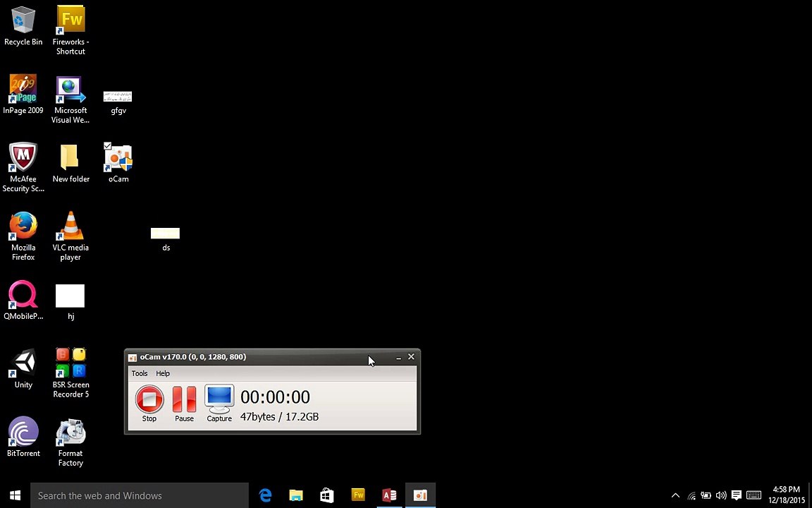Click the oCam title bar app icon
This screenshot has width=812, height=508.
[x=133, y=357]
